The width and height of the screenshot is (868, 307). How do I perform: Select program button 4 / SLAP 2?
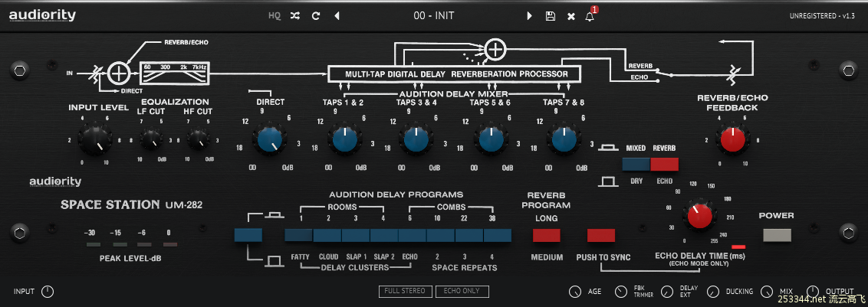pyautogui.click(x=384, y=235)
